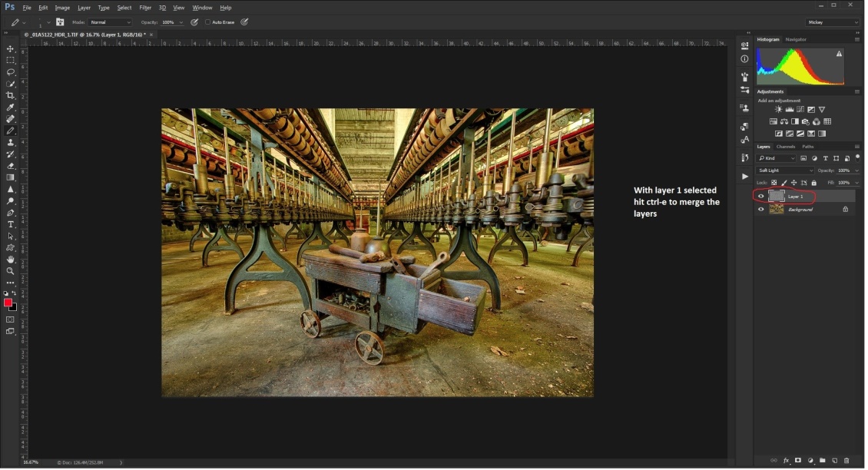
Task: Add a layer mask
Action: 797,461
